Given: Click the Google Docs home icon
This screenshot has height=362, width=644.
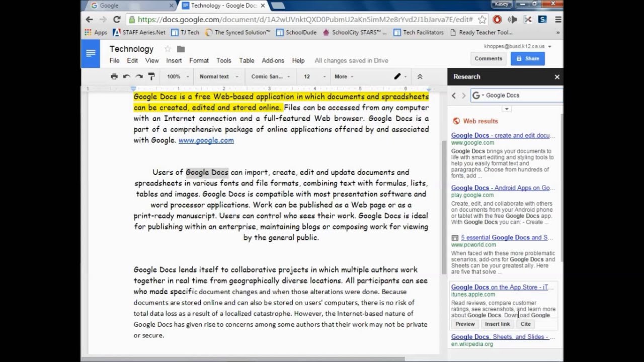Looking at the screenshot, I should [x=91, y=53].
